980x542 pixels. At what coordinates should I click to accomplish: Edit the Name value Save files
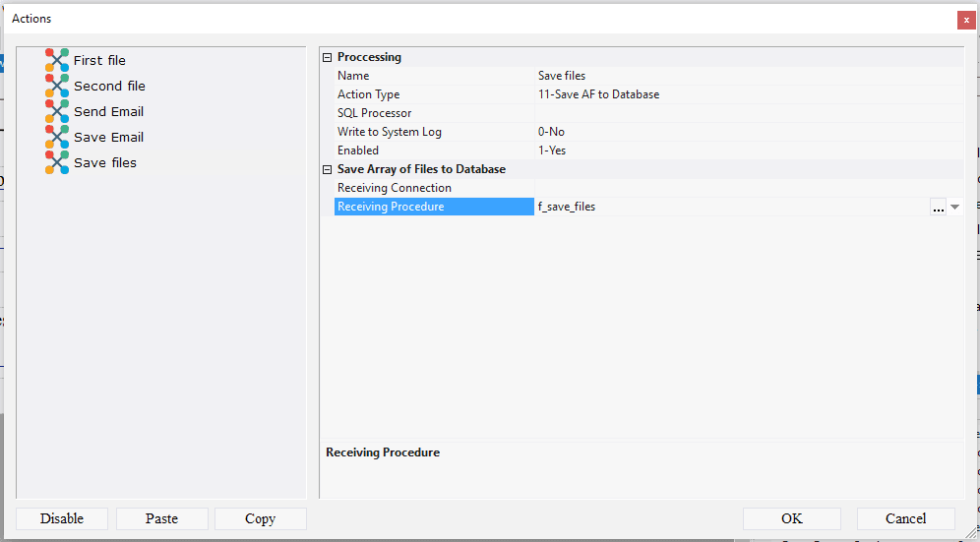point(748,76)
